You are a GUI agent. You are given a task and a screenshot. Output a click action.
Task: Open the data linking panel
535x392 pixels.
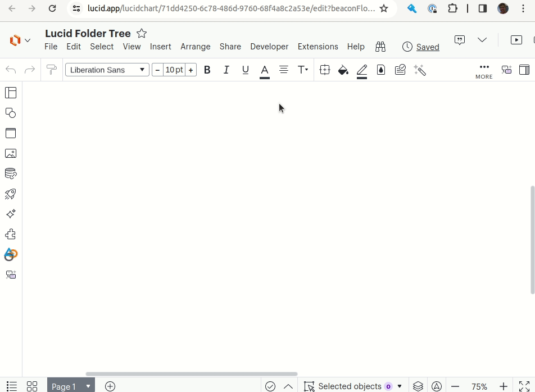pyautogui.click(x=11, y=173)
